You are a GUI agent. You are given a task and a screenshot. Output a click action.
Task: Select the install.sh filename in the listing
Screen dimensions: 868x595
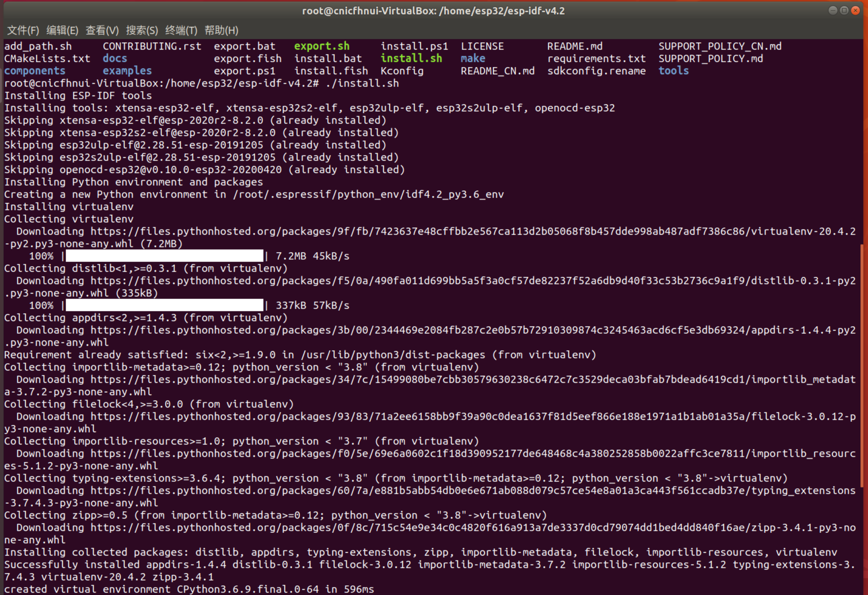coord(411,58)
